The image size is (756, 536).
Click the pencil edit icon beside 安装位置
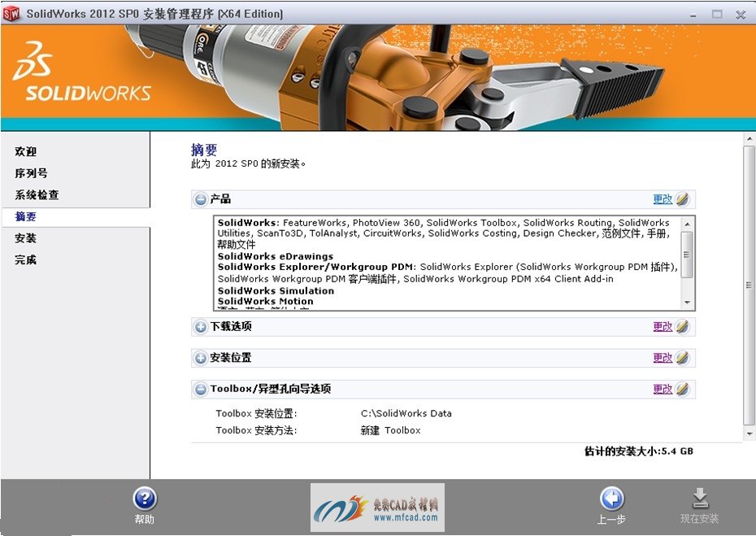(683, 358)
